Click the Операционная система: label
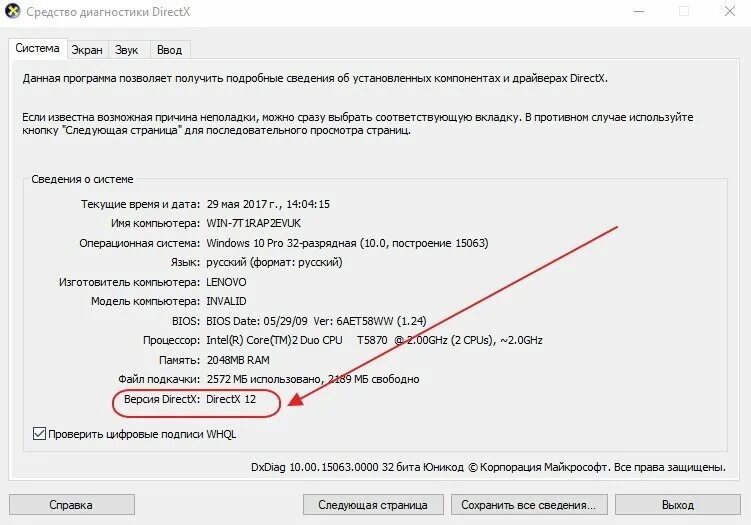Image resolution: width=751 pixels, height=525 pixels. (x=139, y=243)
